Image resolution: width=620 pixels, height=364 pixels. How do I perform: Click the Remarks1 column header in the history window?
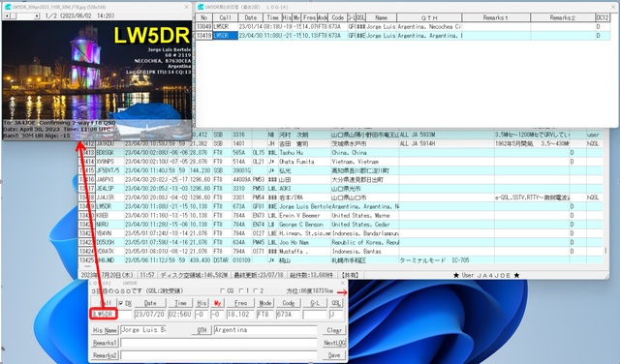[x=496, y=17]
